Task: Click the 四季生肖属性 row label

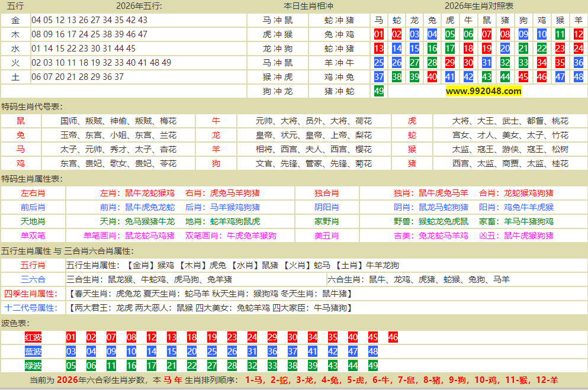Action: point(31,294)
